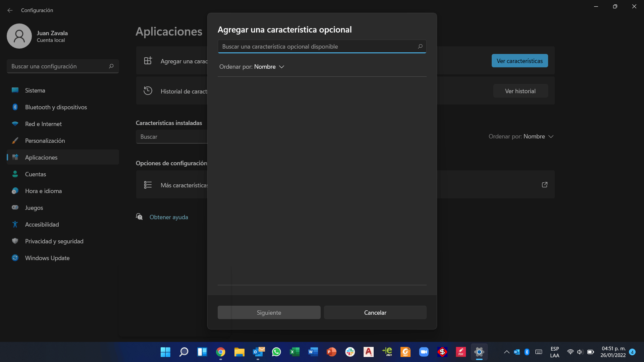Open Zoom from the taskbar
Image resolution: width=644 pixels, height=362 pixels.
click(x=424, y=352)
